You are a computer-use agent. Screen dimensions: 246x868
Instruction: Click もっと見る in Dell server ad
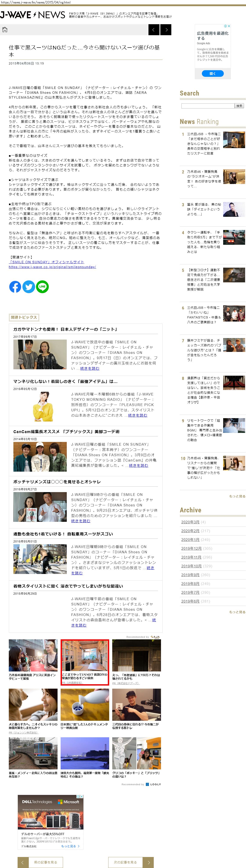click(x=70, y=846)
